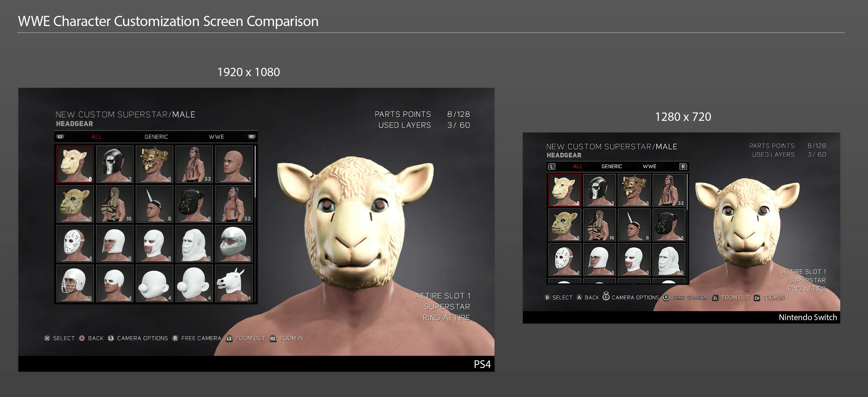The width and height of the screenshot is (868, 397).
Task: Pick the black bear mask on Switch screen
Action: click(x=669, y=225)
